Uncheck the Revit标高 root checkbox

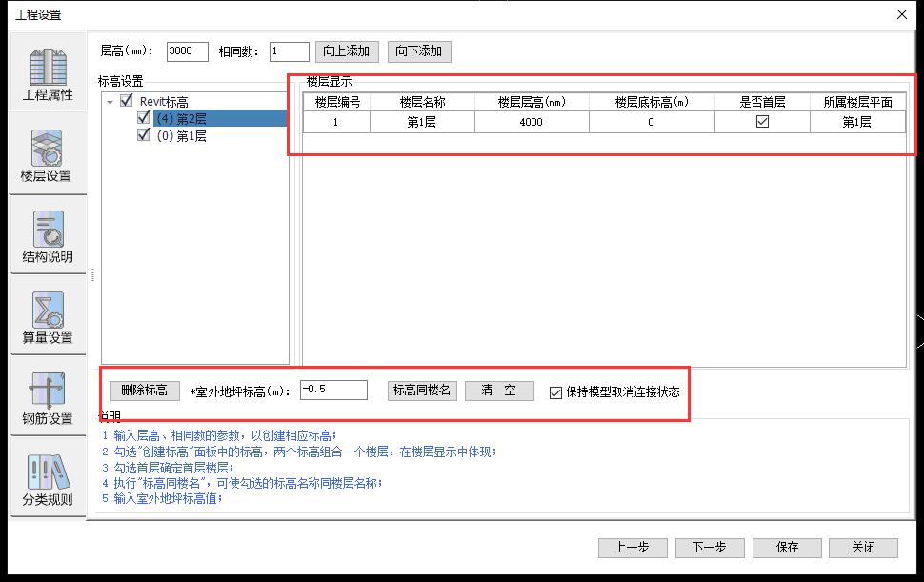(127, 101)
